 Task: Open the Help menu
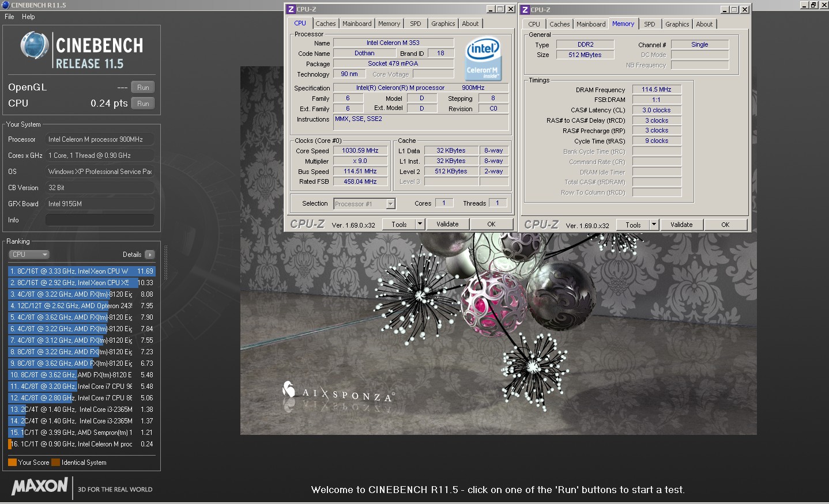[28, 17]
